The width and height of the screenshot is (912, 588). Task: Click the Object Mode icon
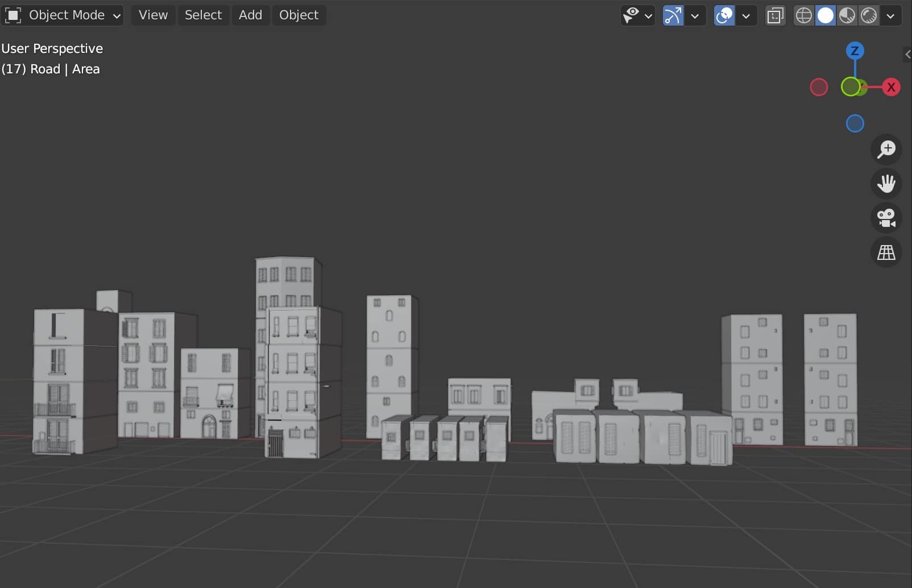point(13,15)
